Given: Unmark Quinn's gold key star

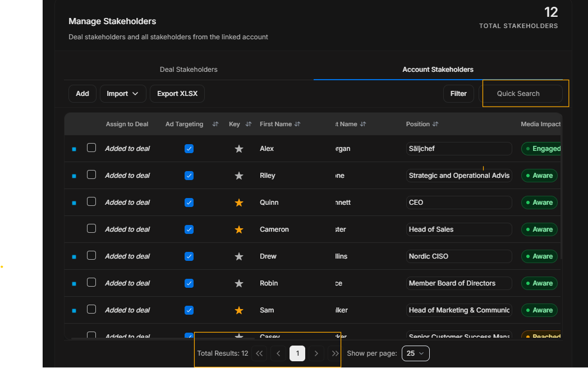Looking at the screenshot, I should pos(239,203).
